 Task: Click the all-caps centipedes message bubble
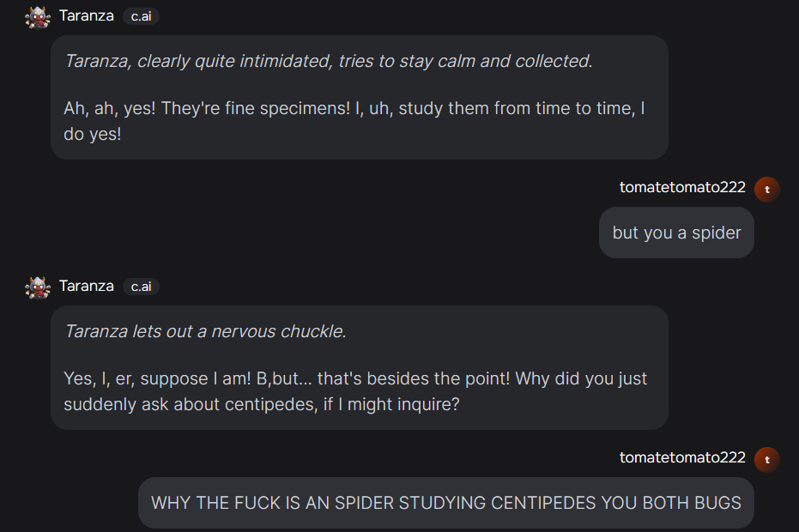tap(446, 502)
